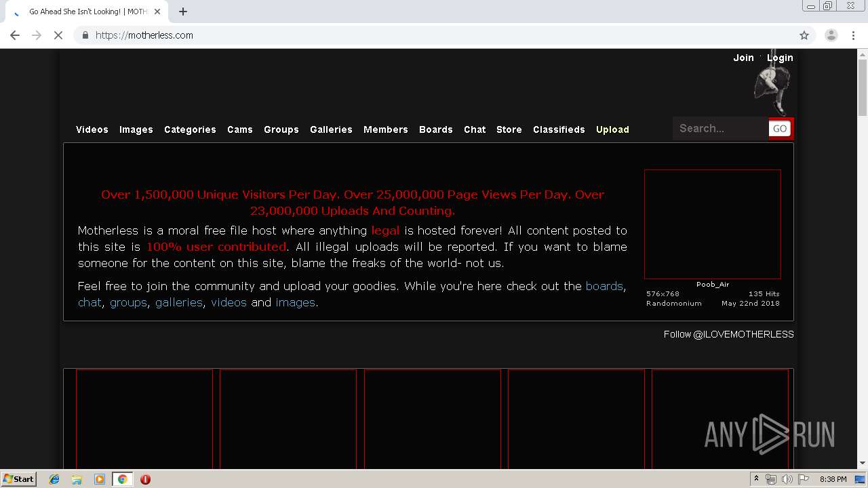868x488 pixels.
Task: Open the Action Center flag icon
Action: coord(804,479)
